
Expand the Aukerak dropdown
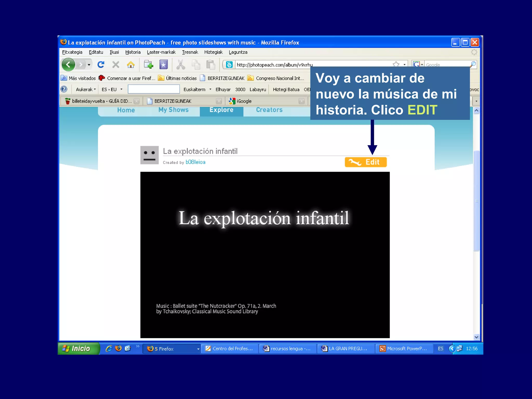[x=86, y=89]
